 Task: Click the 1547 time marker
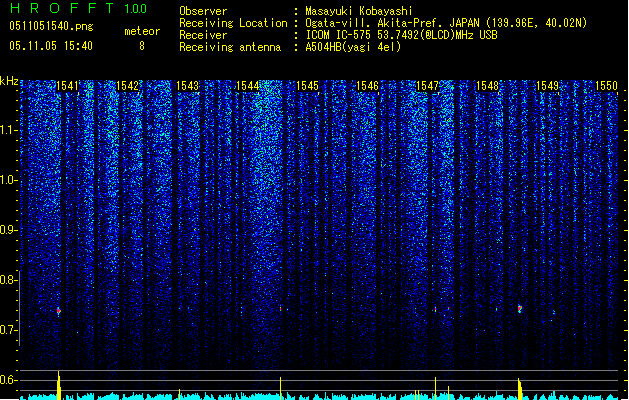(x=428, y=86)
